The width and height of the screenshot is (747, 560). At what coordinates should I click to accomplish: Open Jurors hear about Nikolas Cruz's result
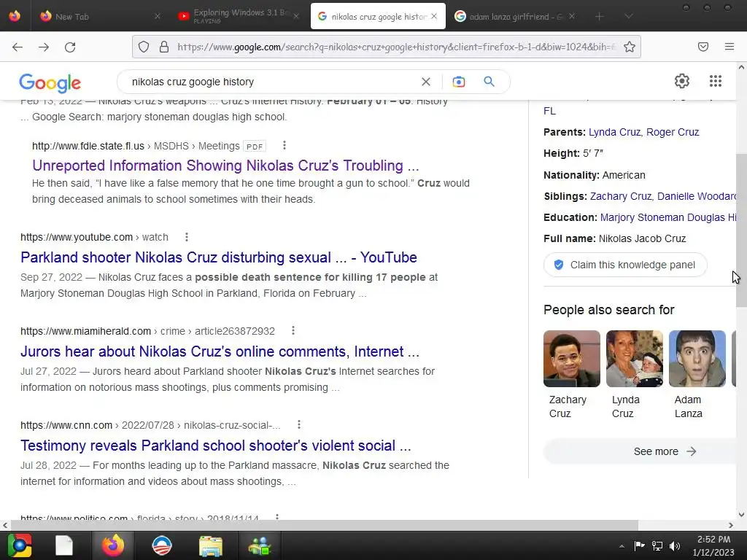[x=220, y=351]
